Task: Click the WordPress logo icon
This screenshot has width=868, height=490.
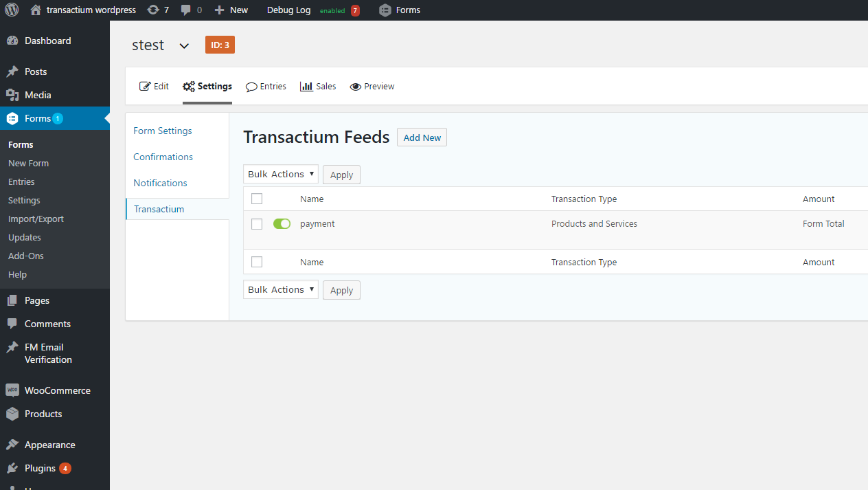Action: coord(12,10)
